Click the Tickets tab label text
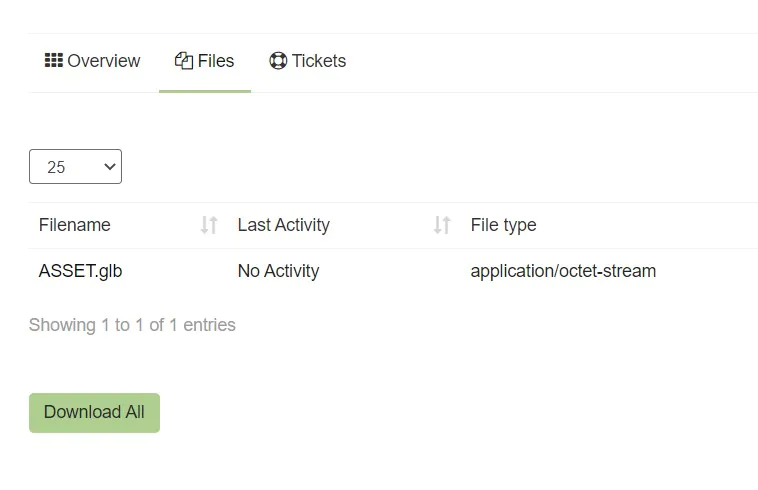The image size is (758, 490). point(319,61)
